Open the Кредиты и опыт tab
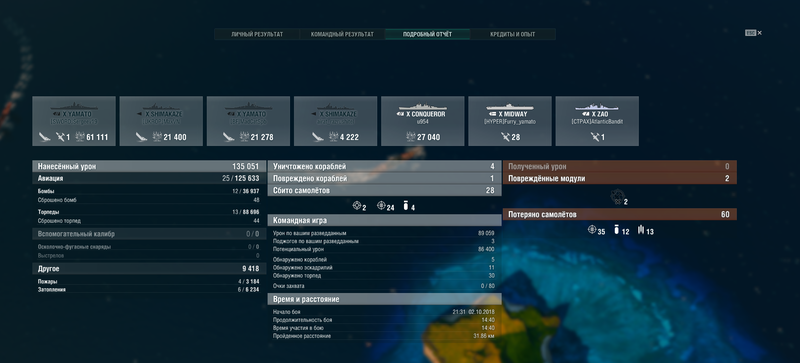 (x=512, y=34)
